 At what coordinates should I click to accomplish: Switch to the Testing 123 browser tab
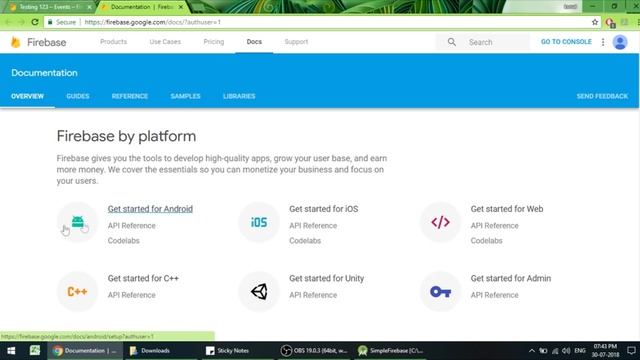pos(50,7)
